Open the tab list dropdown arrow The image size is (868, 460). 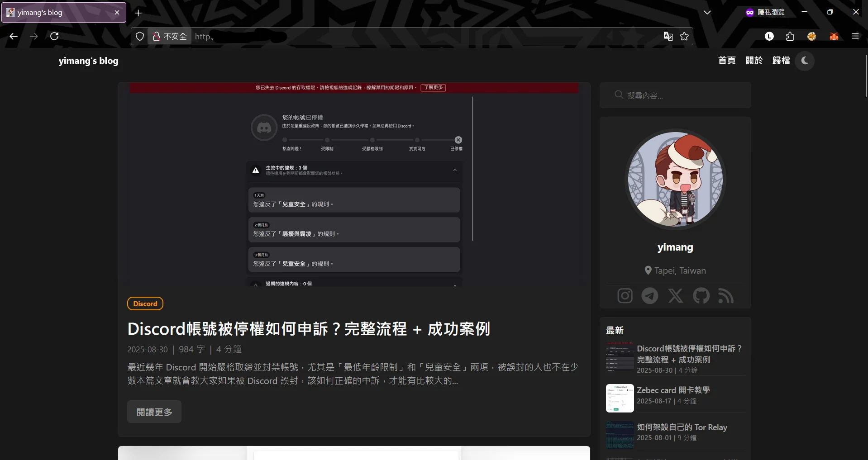(707, 13)
